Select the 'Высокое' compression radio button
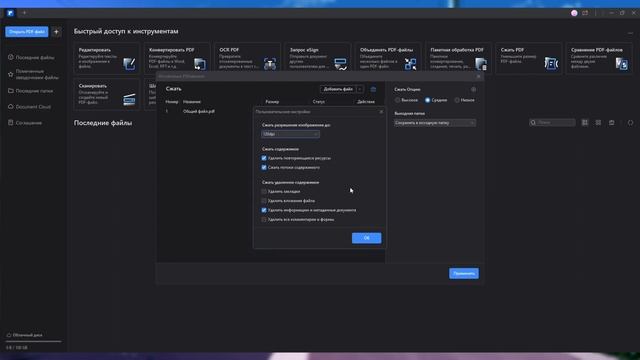640x360 pixels. [x=398, y=100]
